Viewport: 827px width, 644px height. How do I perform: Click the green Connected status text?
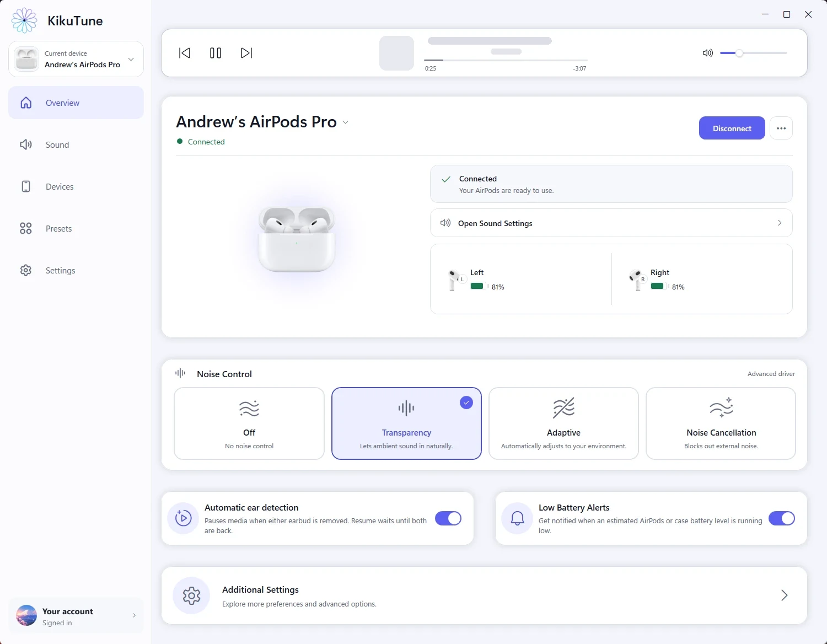coord(206,142)
